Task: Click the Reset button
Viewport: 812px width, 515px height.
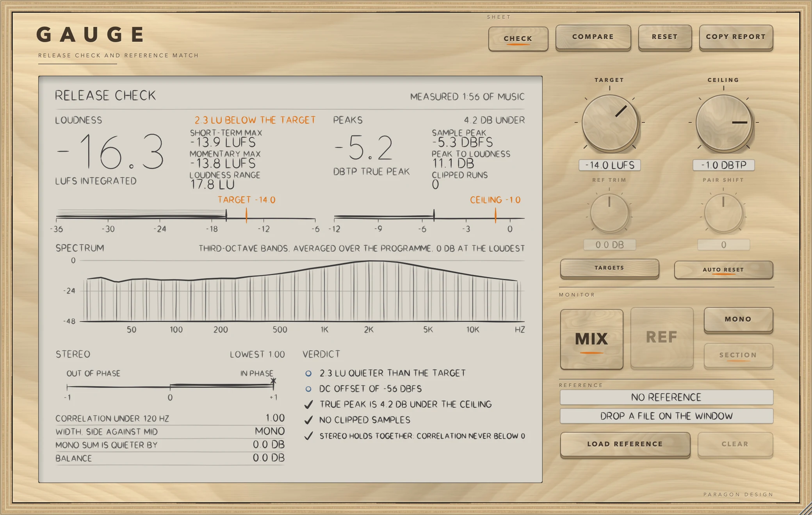Action: point(665,37)
